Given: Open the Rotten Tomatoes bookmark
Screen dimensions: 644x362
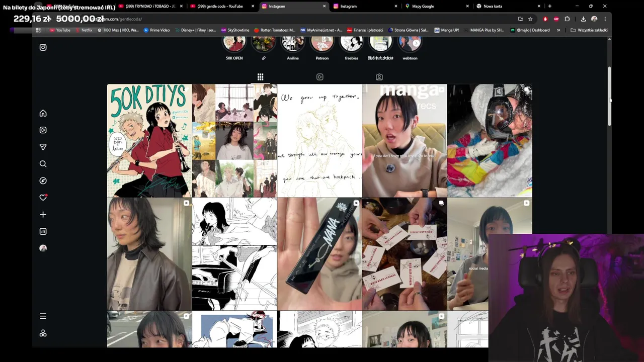Looking at the screenshot, I should [x=275, y=30].
